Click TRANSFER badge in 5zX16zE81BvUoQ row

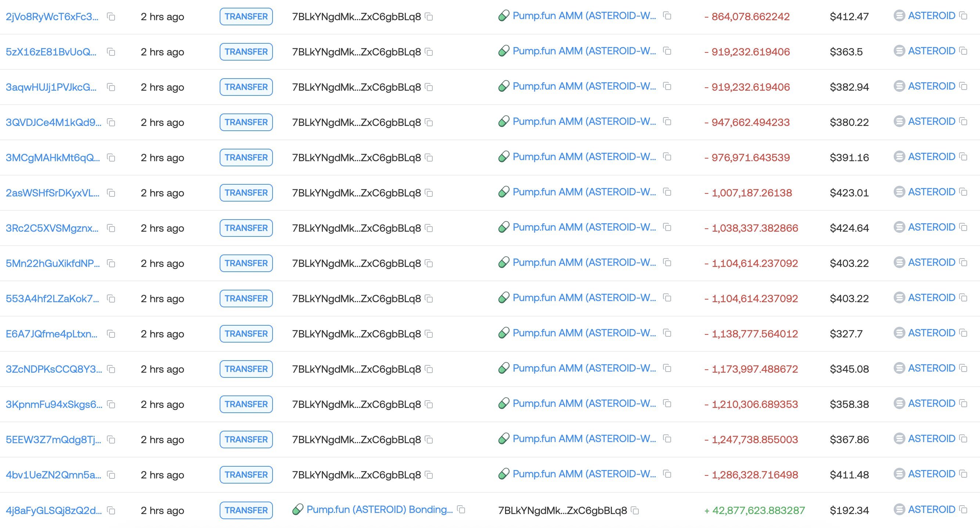pyautogui.click(x=246, y=52)
